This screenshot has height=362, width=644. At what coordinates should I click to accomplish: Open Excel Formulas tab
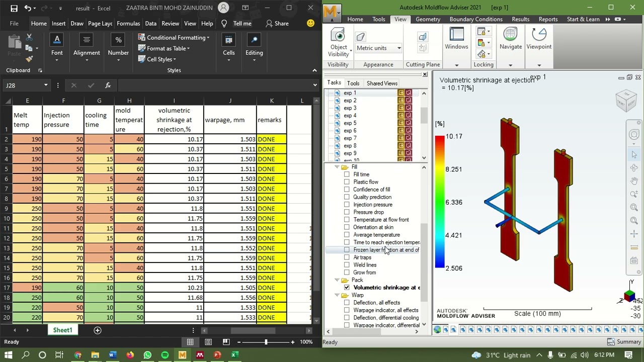(128, 24)
